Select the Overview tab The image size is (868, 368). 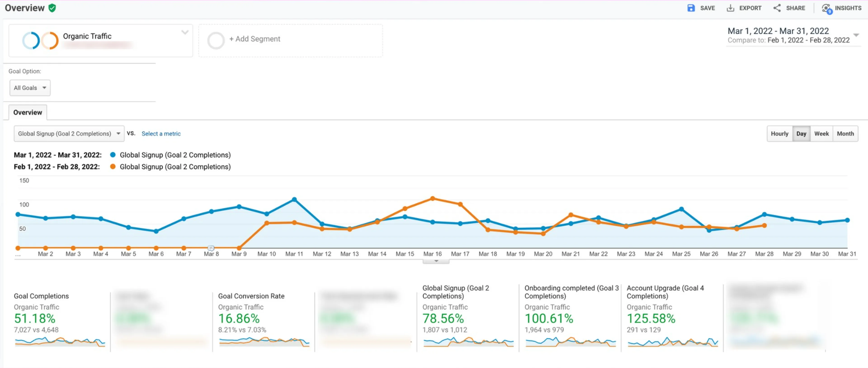point(28,112)
